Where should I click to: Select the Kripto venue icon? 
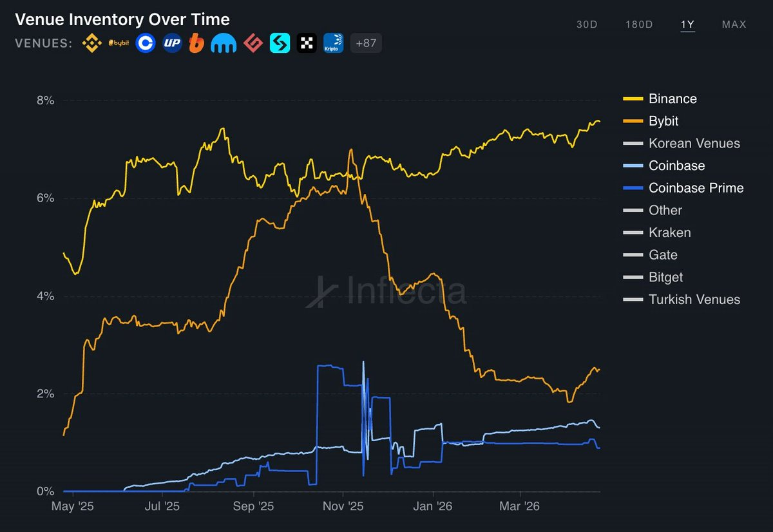click(x=333, y=44)
